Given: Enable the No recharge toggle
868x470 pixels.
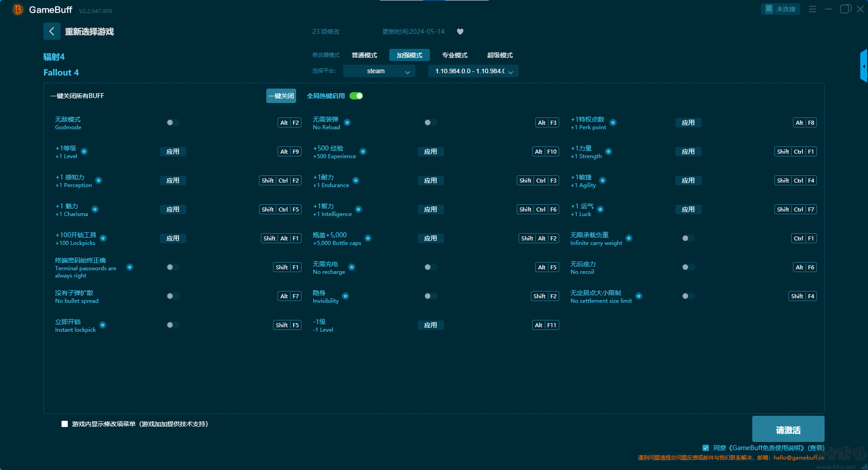Looking at the screenshot, I should [x=430, y=267].
